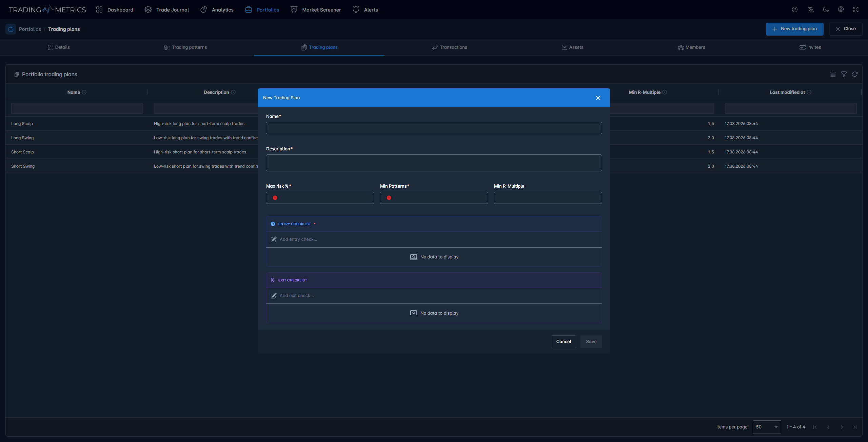Open Market Screener menu item
This screenshot has height=442, width=868.
pos(316,10)
